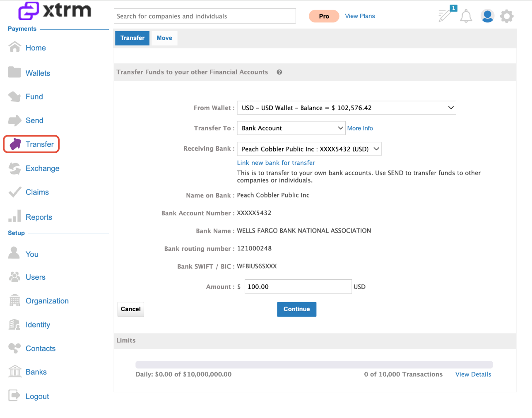The width and height of the screenshot is (532, 418).
Task: Click the Amount input field
Action: pyautogui.click(x=298, y=287)
